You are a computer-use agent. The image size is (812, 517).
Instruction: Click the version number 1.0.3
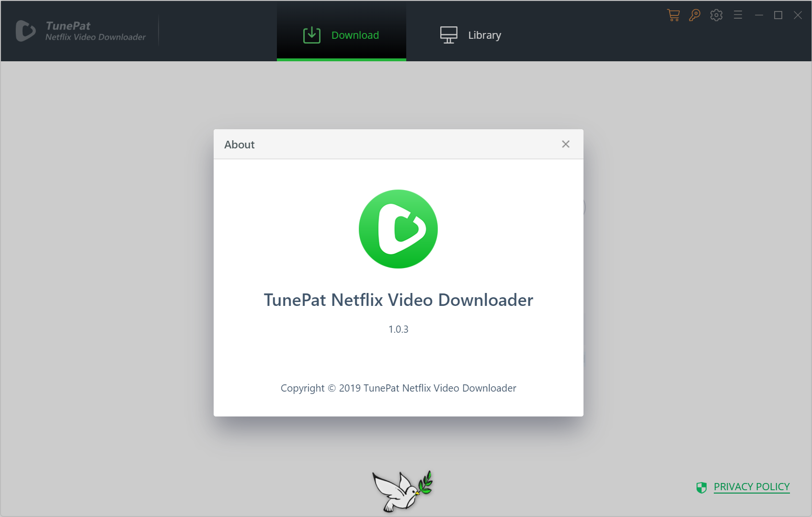[x=398, y=329]
